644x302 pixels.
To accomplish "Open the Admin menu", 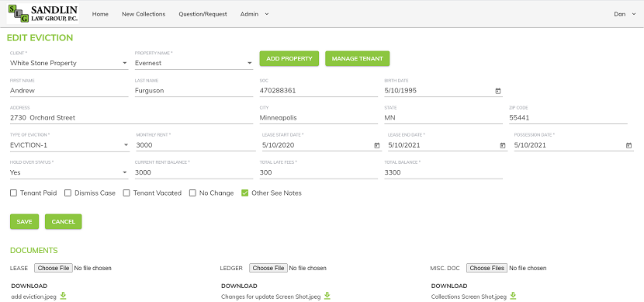I will tap(254, 14).
